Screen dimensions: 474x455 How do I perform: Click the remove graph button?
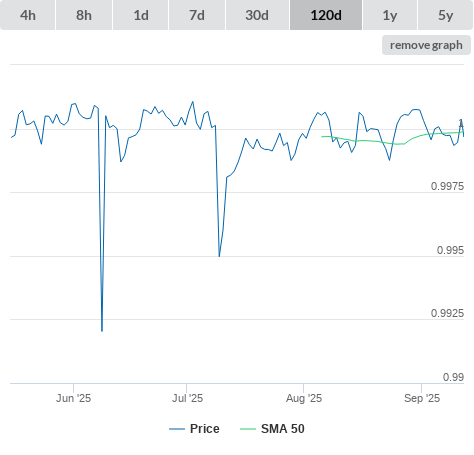click(x=426, y=45)
